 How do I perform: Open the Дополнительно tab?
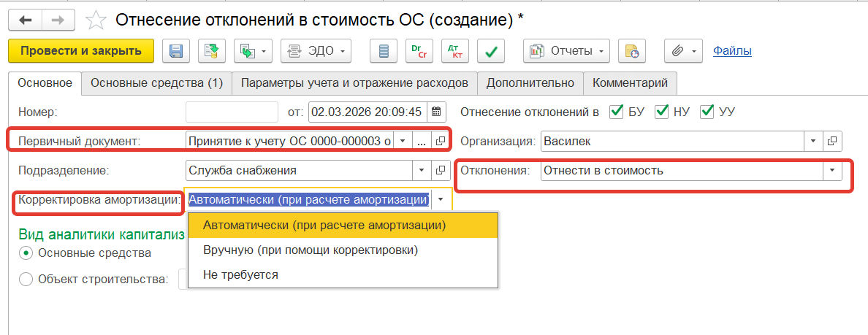[x=530, y=83]
